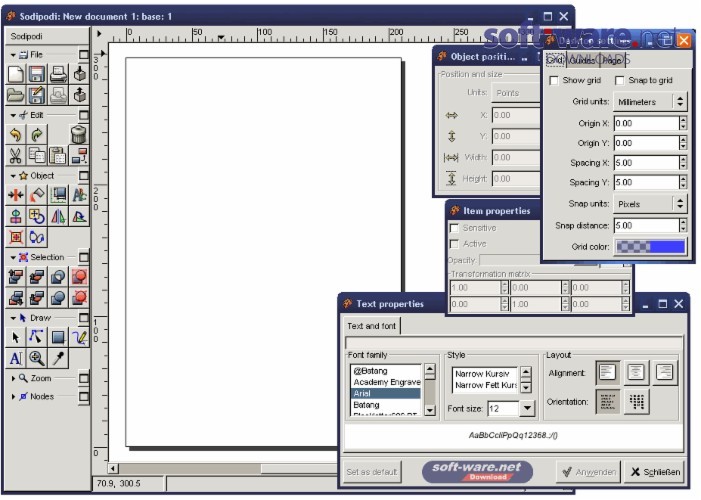
Task: Open the Font size dropdown arrow
Action: [528, 408]
